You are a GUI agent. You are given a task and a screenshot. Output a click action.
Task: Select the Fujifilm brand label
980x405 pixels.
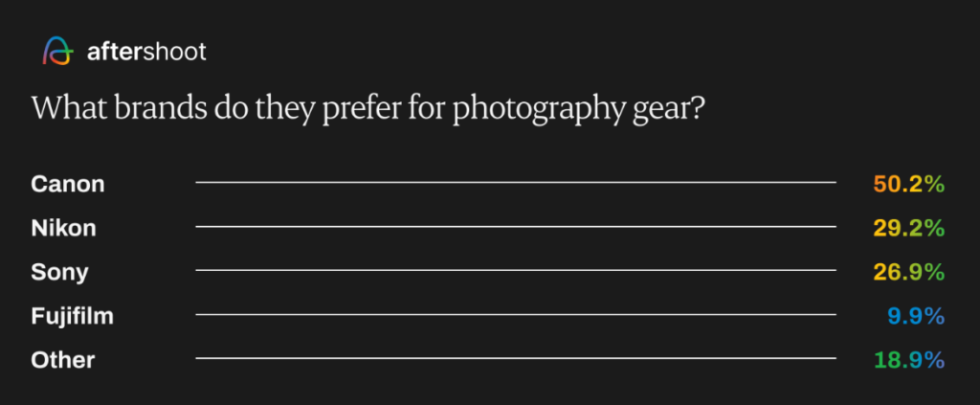coord(72,316)
